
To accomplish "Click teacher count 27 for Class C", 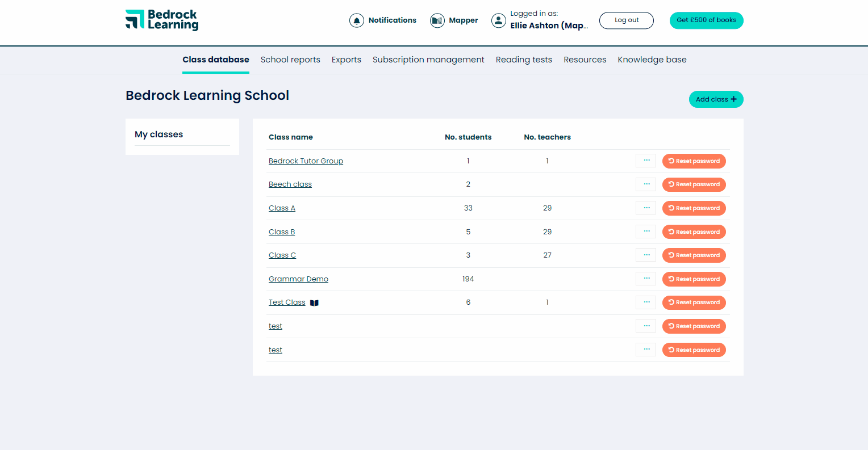I will click(x=548, y=255).
